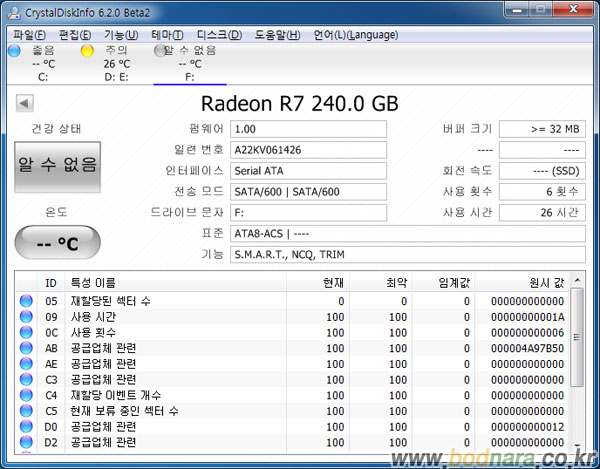The image size is (600, 469).
Task: Click the attribute list scroll up arrow
Action: tap(577, 280)
